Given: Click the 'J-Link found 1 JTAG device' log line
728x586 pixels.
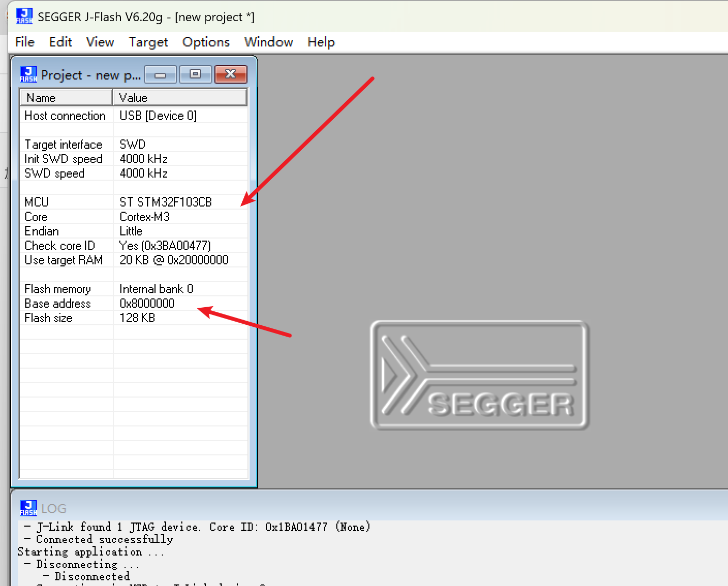Looking at the screenshot, I should tap(197, 527).
